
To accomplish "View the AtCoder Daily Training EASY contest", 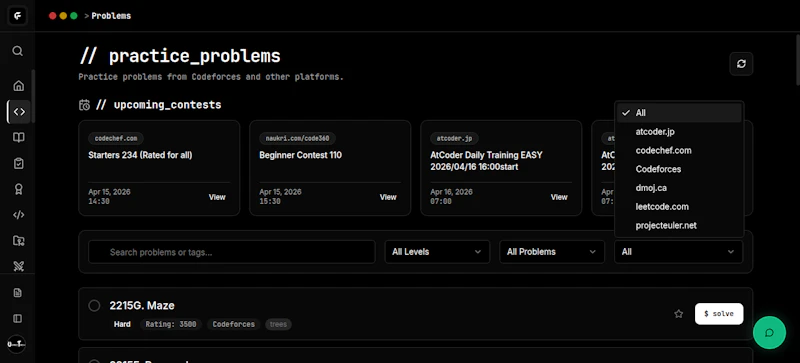I will point(559,197).
